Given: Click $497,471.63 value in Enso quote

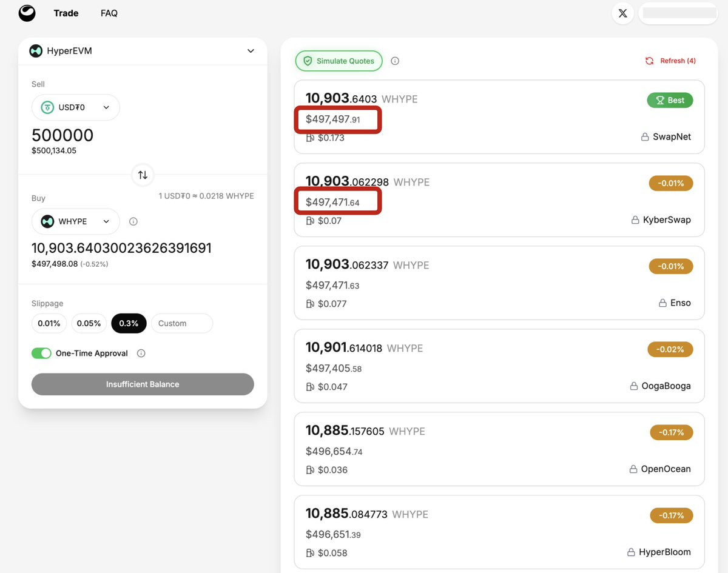Looking at the screenshot, I should 332,285.
